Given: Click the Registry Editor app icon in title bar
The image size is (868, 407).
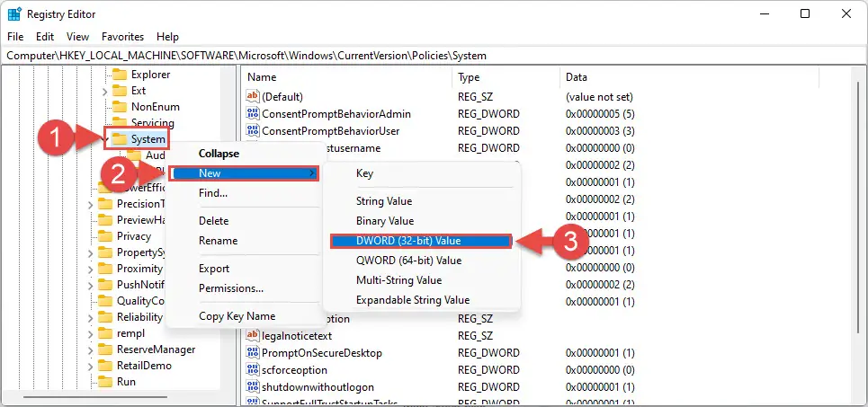Looking at the screenshot, I should pos(14,13).
